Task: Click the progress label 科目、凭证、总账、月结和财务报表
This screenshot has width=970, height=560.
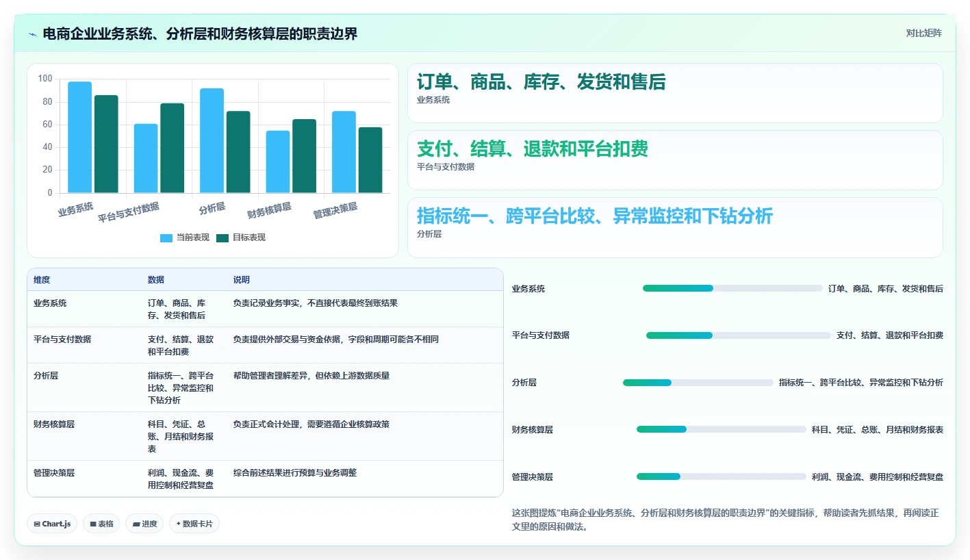Action: coord(878,429)
